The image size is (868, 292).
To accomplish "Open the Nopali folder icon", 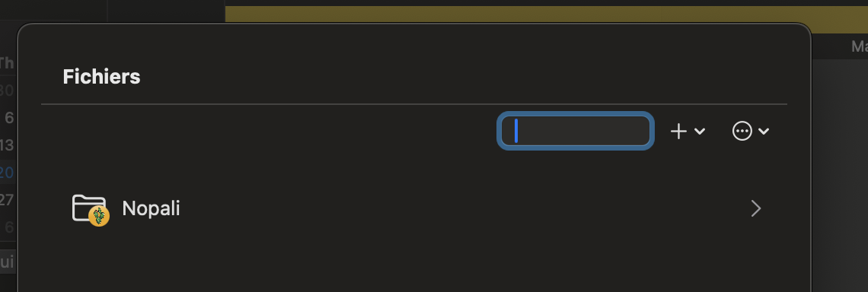I will point(90,209).
